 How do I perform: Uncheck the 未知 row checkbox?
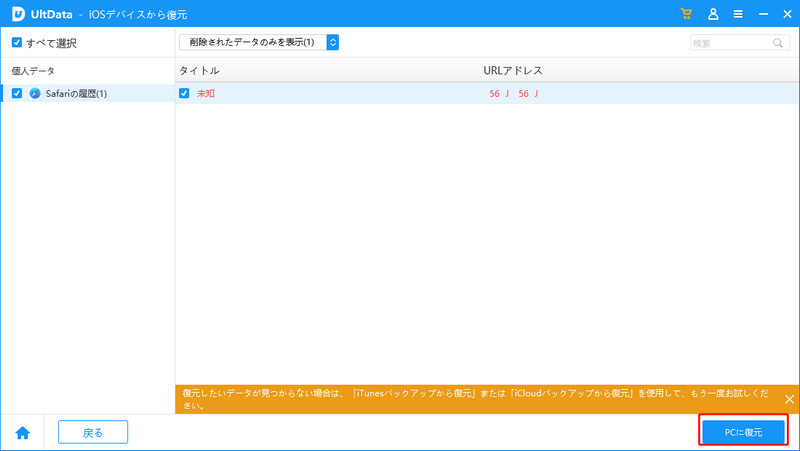[x=184, y=93]
